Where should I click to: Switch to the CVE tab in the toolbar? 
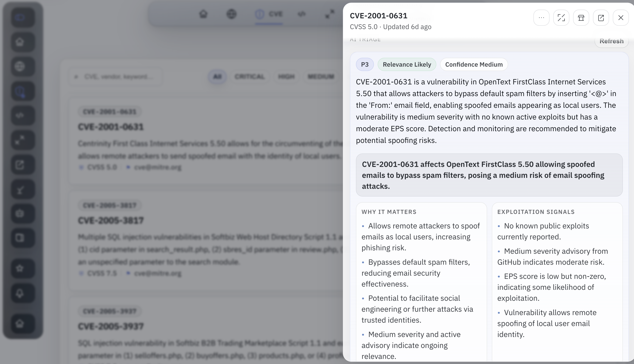pyautogui.click(x=269, y=14)
